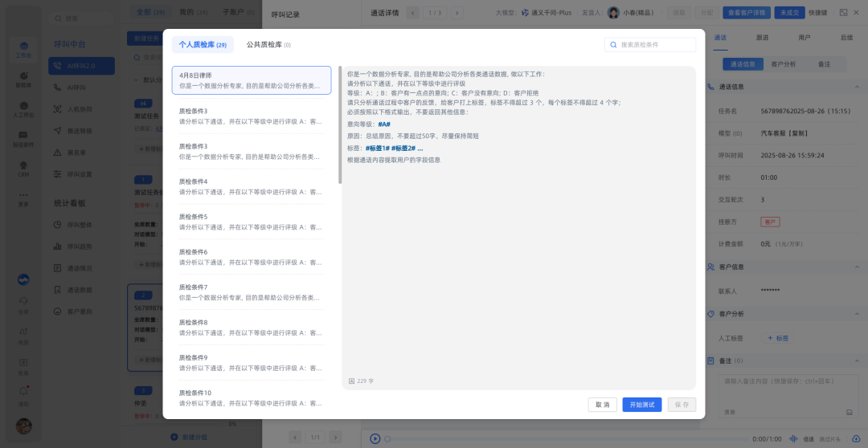Click the fullscreen expand icon at top right
868x448 pixels.
(843, 12)
